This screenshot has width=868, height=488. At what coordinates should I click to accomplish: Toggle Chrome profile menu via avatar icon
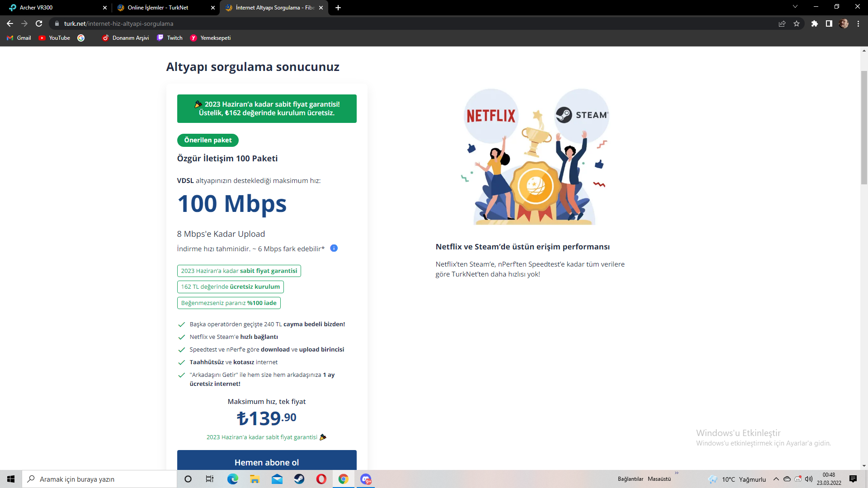pos(844,23)
